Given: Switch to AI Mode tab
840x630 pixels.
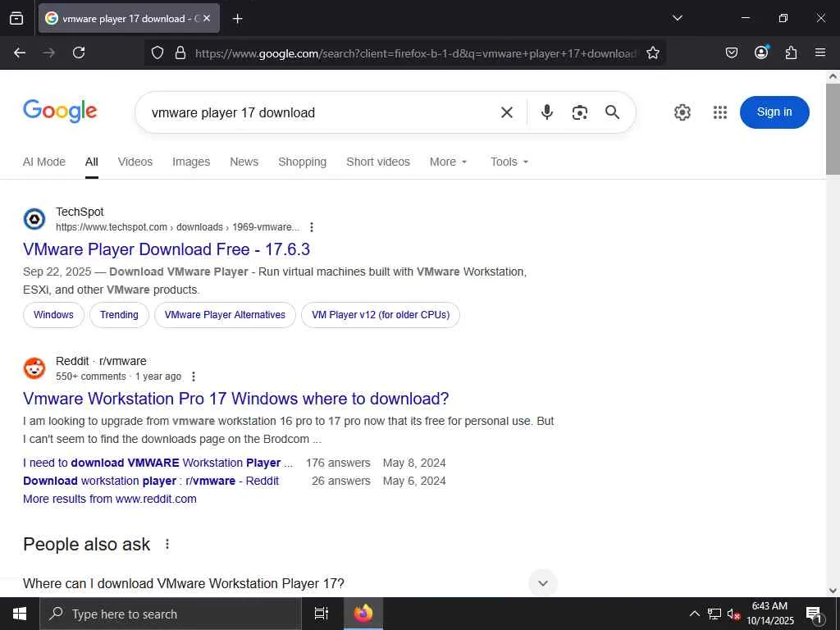Looking at the screenshot, I should pyautogui.click(x=44, y=162).
